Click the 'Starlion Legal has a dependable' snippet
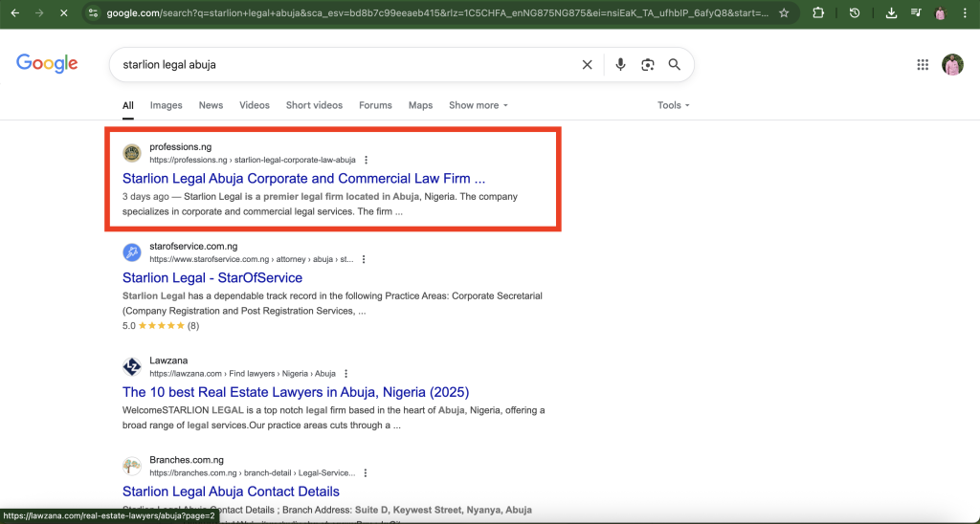980x524 pixels. coord(332,303)
